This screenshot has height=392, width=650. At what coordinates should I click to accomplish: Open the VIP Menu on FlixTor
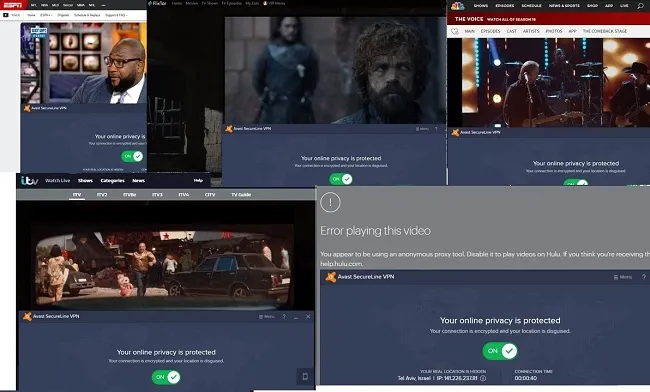pyautogui.click(x=274, y=3)
